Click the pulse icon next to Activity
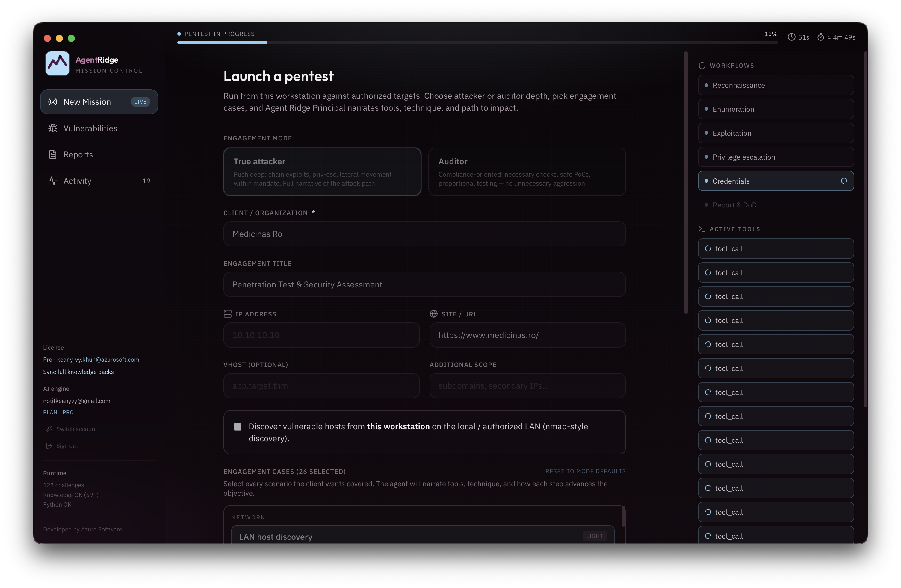Image resolution: width=901 pixels, height=588 pixels. [53, 181]
